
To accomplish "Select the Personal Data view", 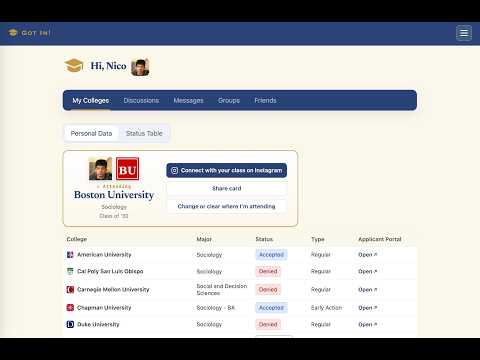I will (x=91, y=133).
